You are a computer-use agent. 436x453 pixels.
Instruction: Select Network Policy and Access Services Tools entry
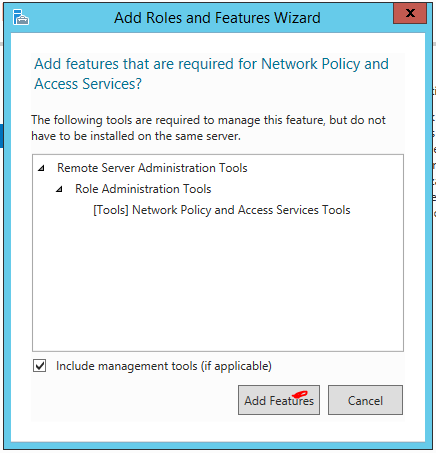point(222,210)
